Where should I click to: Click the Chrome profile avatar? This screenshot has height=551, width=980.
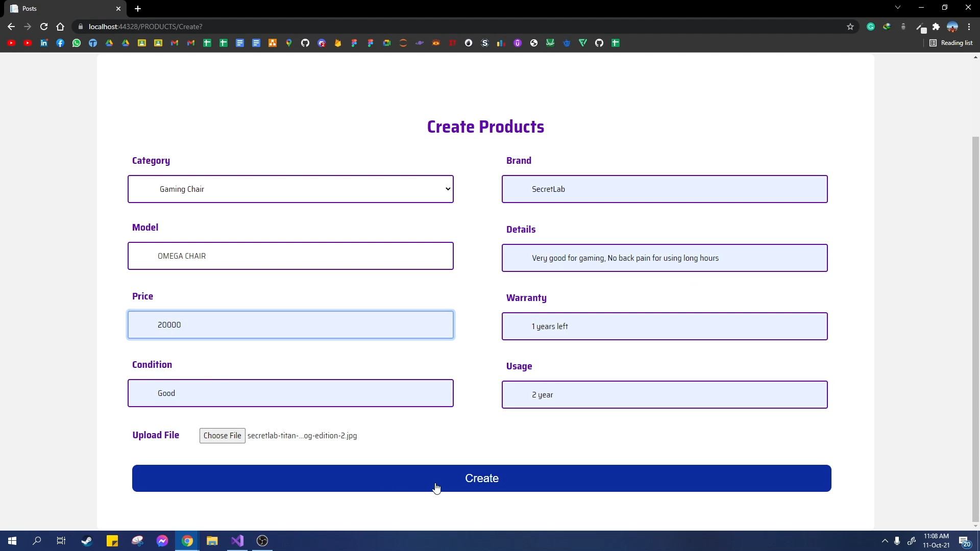952,27
